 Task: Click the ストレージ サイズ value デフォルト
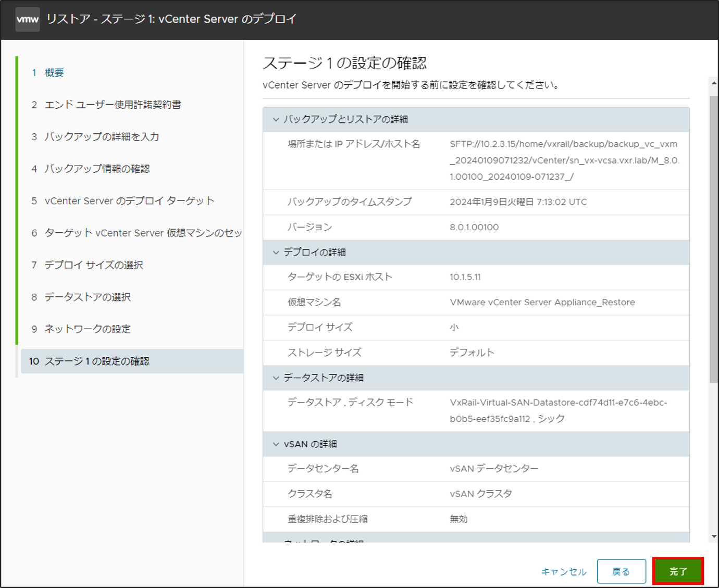(x=472, y=353)
